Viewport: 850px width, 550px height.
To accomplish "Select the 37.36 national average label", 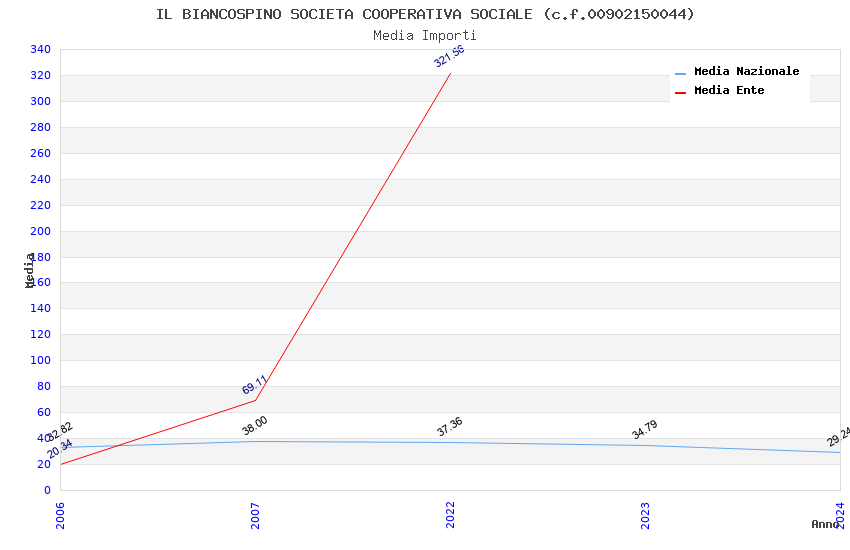I will pos(449,426).
